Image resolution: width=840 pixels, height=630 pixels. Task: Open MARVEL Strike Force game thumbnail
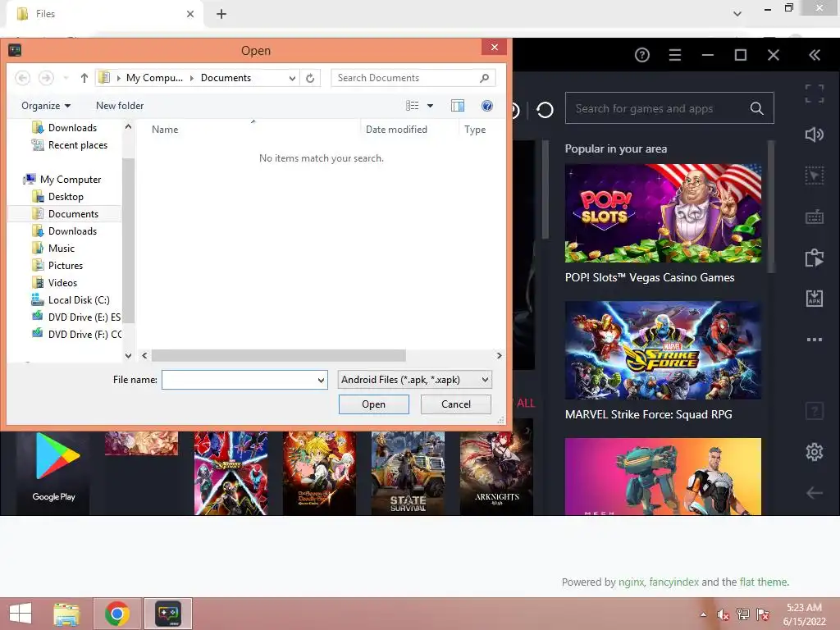point(663,349)
